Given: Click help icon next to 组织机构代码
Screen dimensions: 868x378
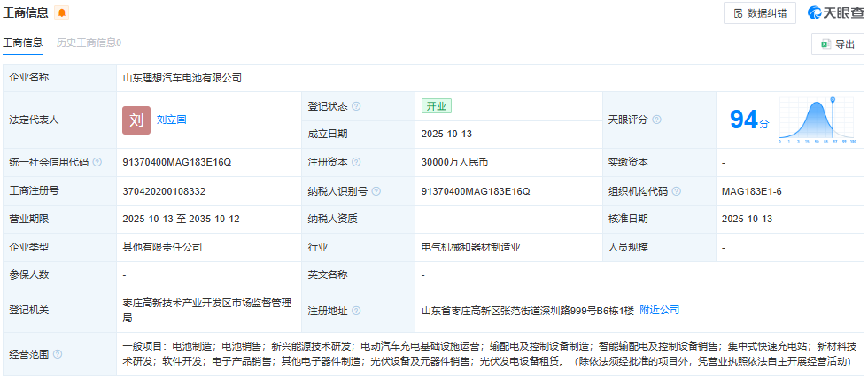Looking at the screenshot, I should tap(677, 191).
